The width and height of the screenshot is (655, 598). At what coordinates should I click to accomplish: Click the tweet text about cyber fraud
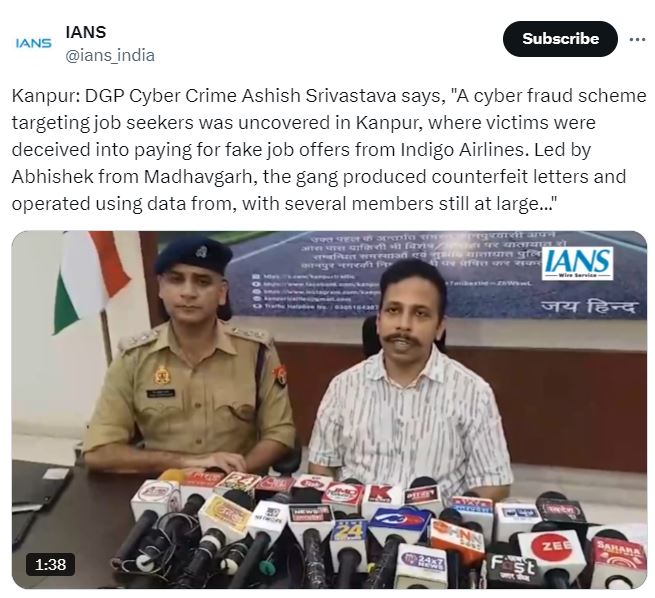coord(329,150)
